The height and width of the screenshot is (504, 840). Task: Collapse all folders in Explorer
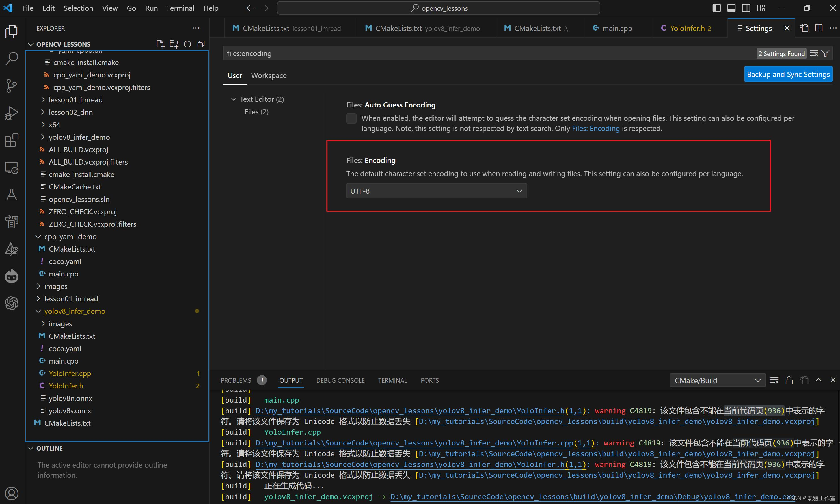(201, 44)
